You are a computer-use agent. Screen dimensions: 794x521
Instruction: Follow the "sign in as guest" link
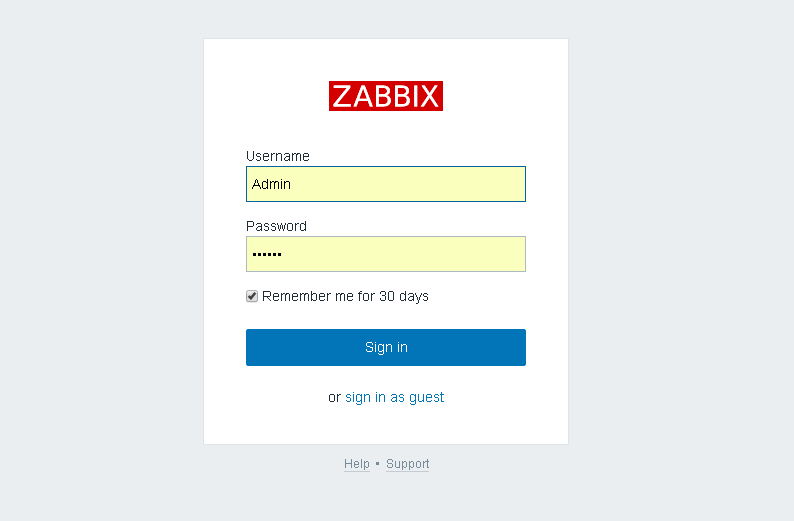[x=394, y=397]
